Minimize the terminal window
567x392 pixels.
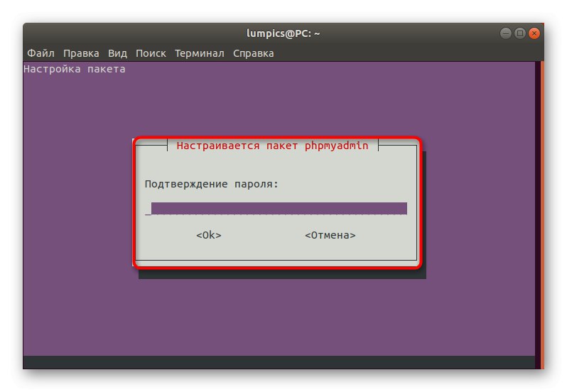pyautogui.click(x=505, y=33)
